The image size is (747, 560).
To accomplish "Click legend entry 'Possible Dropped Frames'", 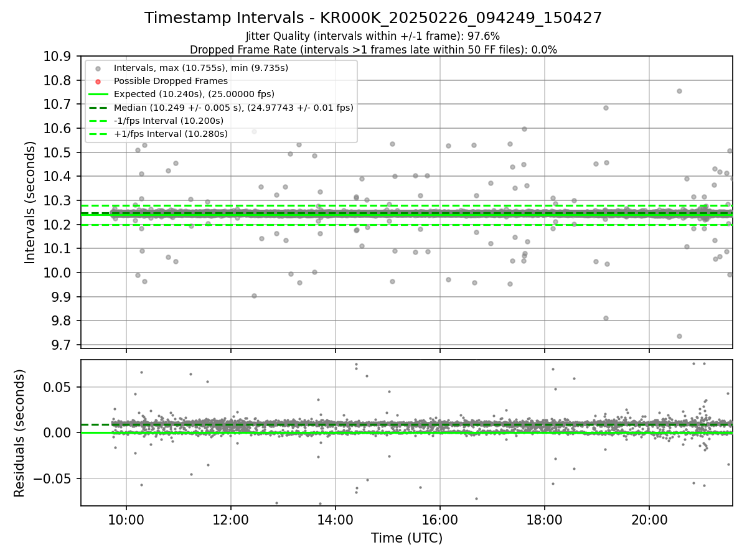I will (171, 81).
